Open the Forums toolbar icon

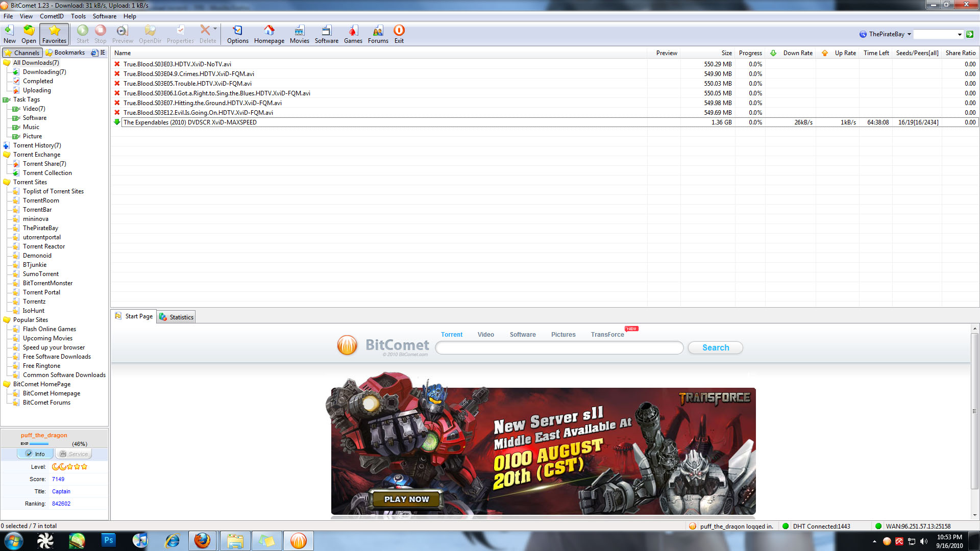click(378, 34)
